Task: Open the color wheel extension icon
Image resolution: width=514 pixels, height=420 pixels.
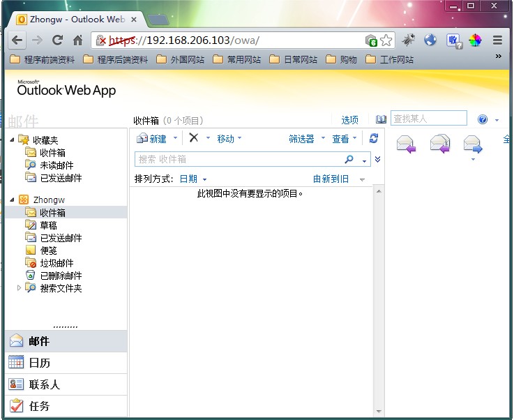Action: point(475,40)
